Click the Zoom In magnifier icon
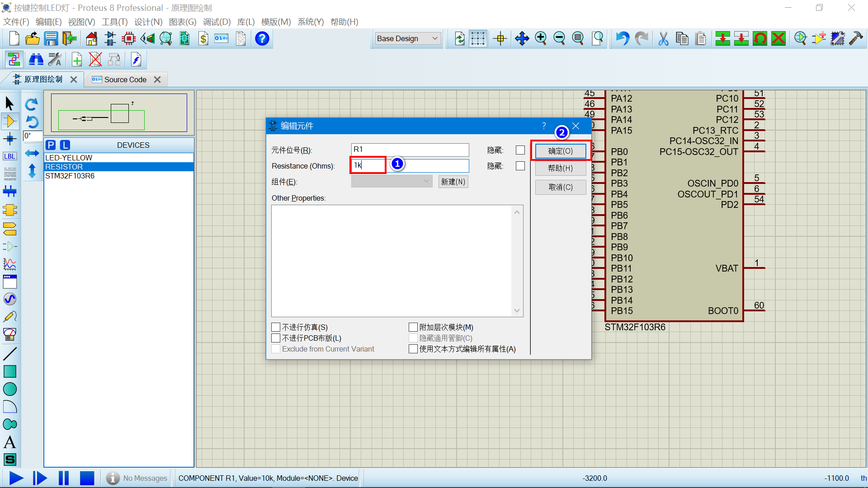Viewport: 868px width, 488px height. (541, 39)
